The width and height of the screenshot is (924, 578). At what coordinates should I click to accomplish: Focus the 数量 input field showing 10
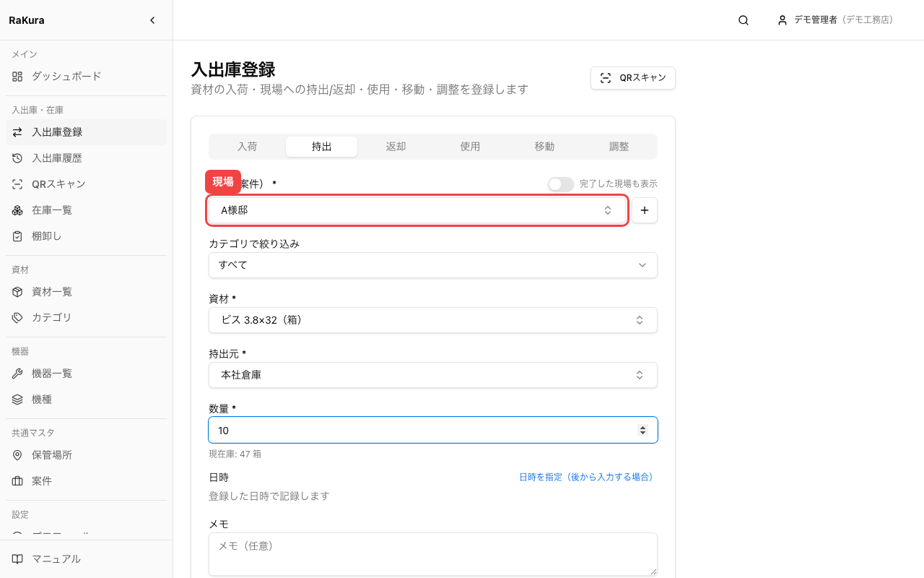pos(433,430)
